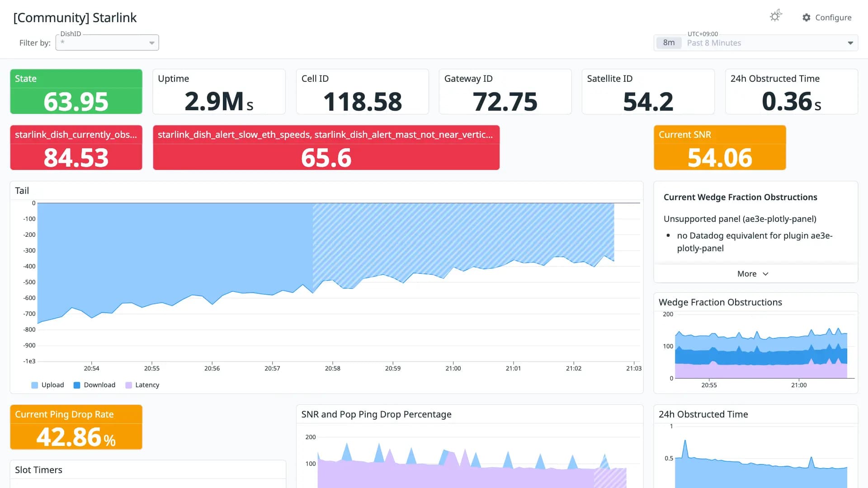Click the Current Wedge Fraction Obstructions heading

(x=740, y=197)
